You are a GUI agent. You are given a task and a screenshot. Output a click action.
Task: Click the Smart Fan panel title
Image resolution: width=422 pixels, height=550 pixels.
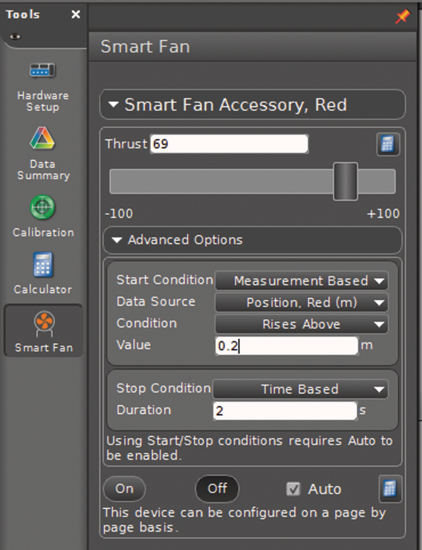145,47
